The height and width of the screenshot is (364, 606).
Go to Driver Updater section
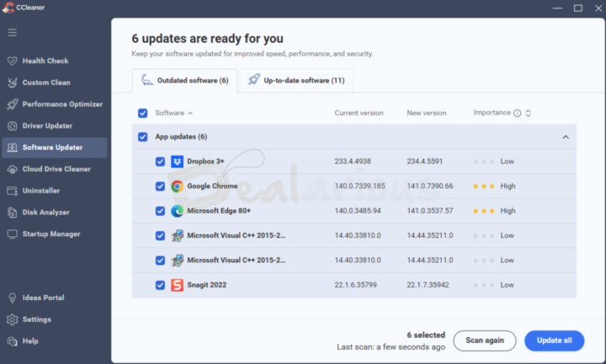tap(47, 126)
